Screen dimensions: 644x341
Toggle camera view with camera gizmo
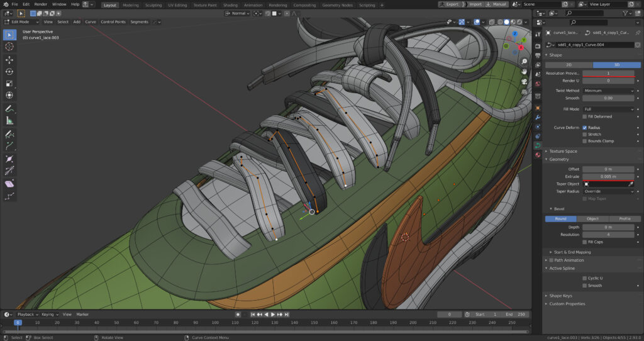coord(525,82)
